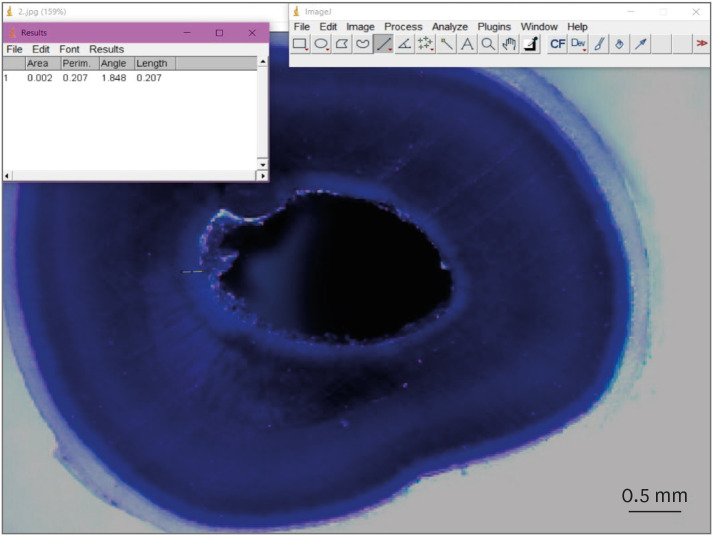Select the Wand tracing tool
Viewport: 713px width, 536px height.
coord(446,44)
